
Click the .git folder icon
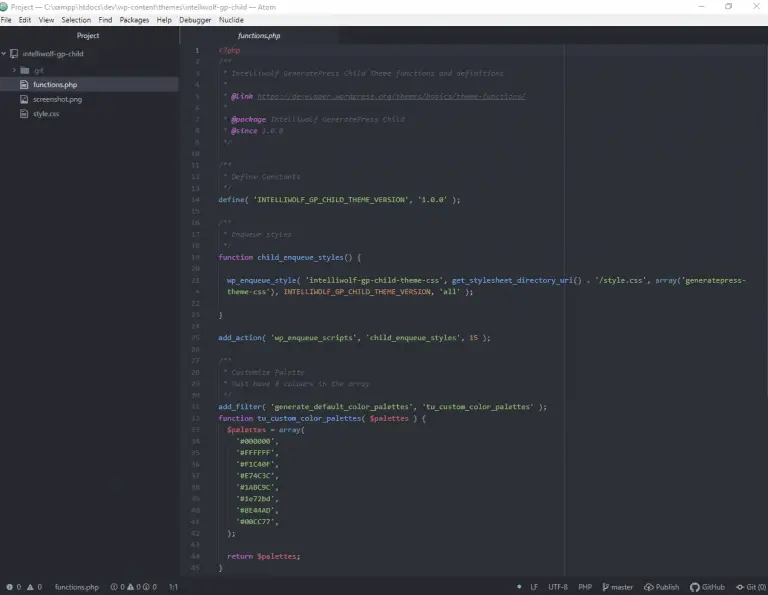tap(24, 70)
